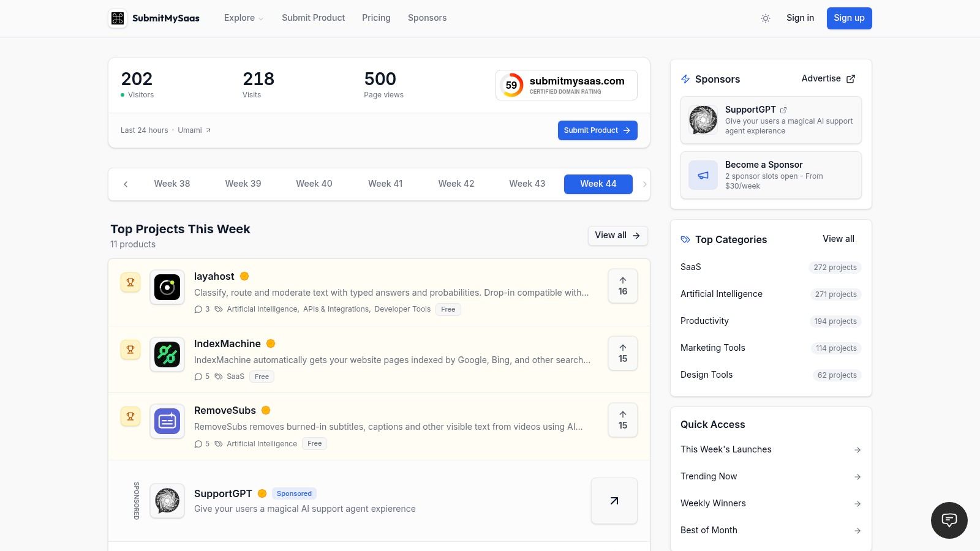
Task: Click the SubmitMySaas logo icon
Action: (118, 18)
